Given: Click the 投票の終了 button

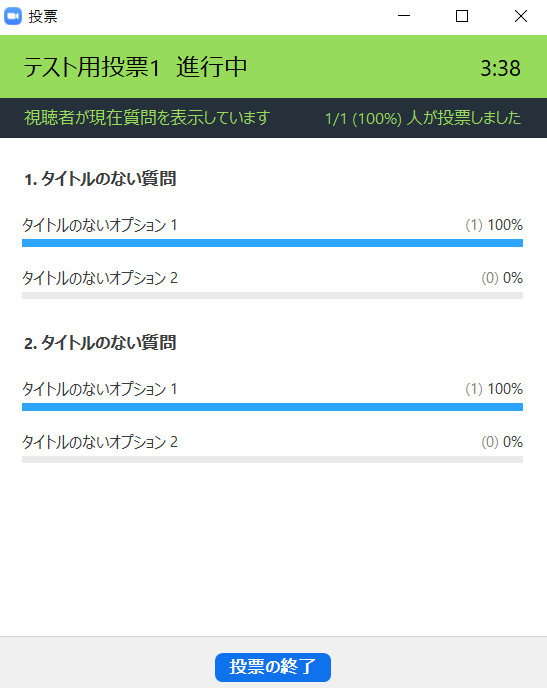Looking at the screenshot, I should coord(273,667).
